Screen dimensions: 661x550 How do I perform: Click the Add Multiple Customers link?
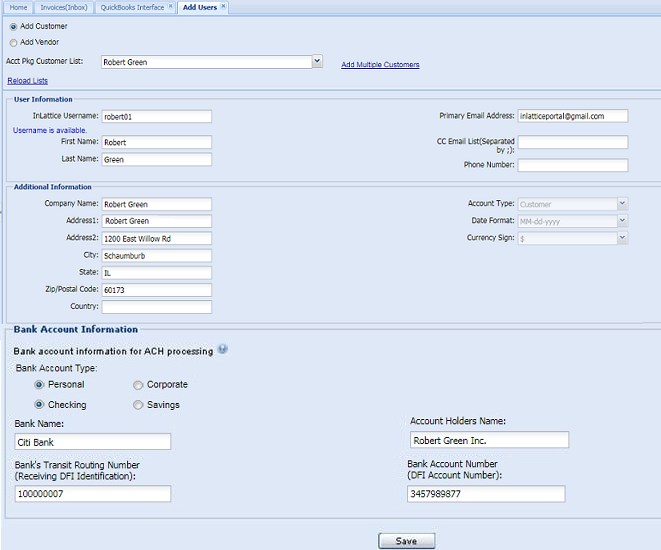(x=380, y=65)
